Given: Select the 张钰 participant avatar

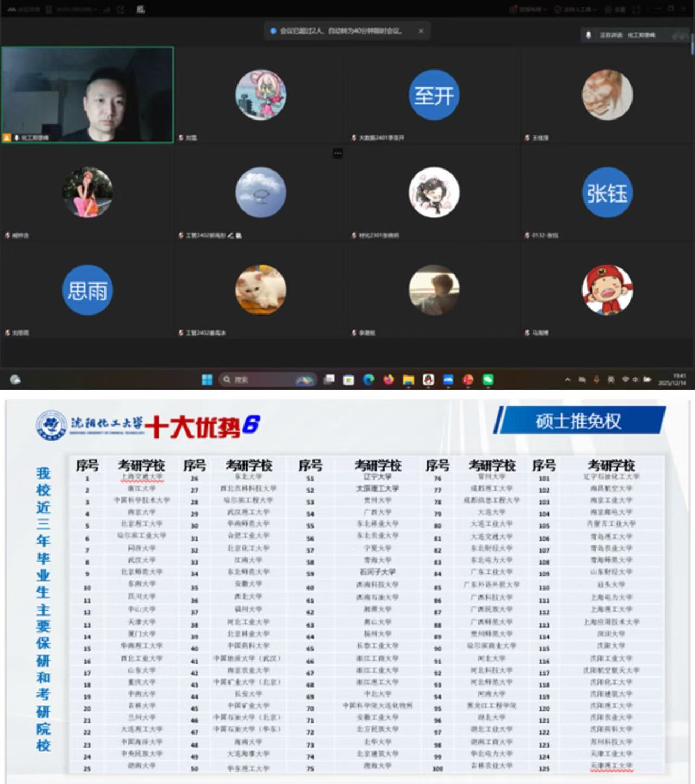Looking at the screenshot, I should tap(606, 192).
